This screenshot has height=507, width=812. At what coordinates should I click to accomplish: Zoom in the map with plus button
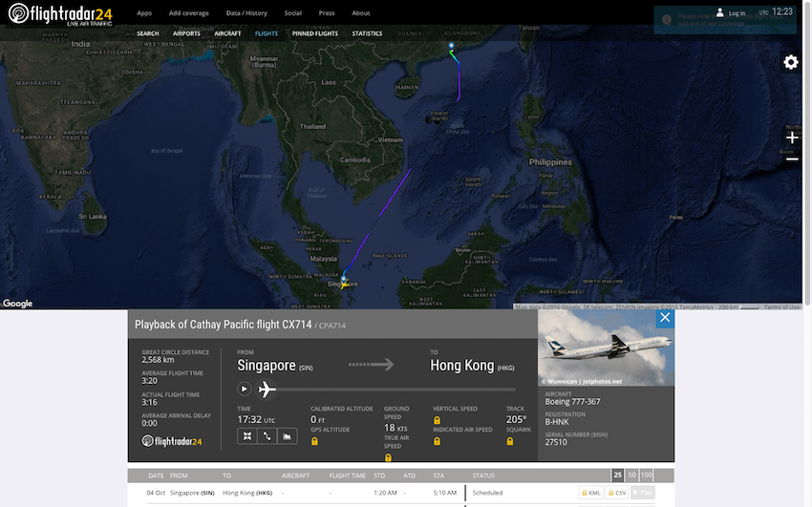(792, 137)
